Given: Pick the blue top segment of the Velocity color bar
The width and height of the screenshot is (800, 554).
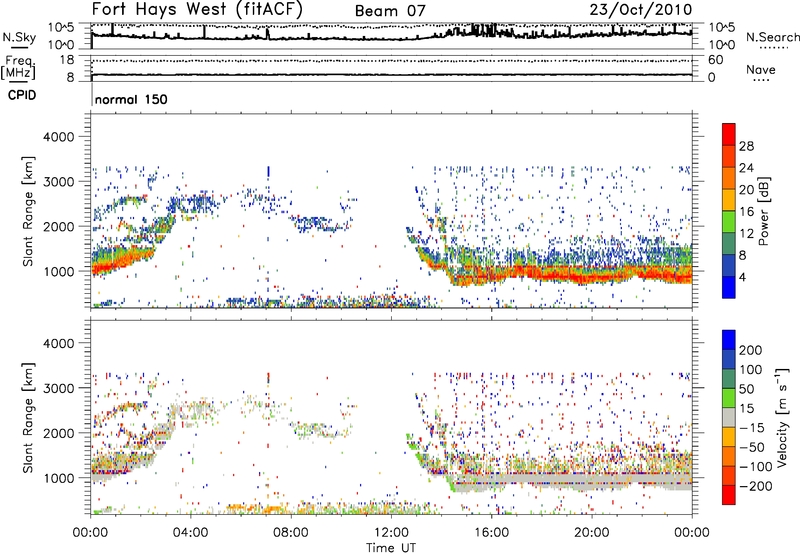Looking at the screenshot, I should click(x=729, y=340).
